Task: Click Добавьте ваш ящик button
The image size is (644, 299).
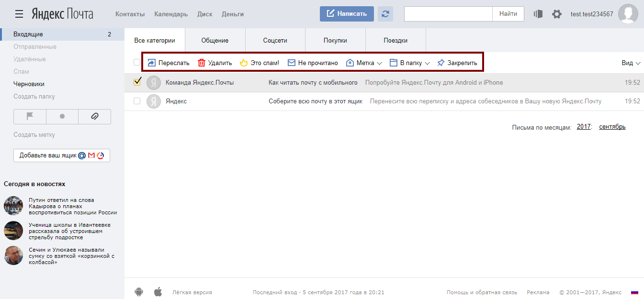Action: [62, 155]
